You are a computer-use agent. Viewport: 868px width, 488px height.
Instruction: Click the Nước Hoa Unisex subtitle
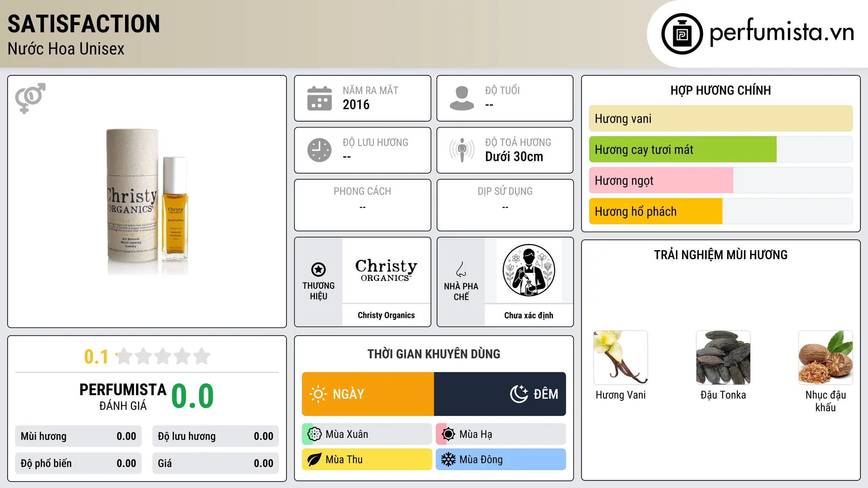[66, 49]
